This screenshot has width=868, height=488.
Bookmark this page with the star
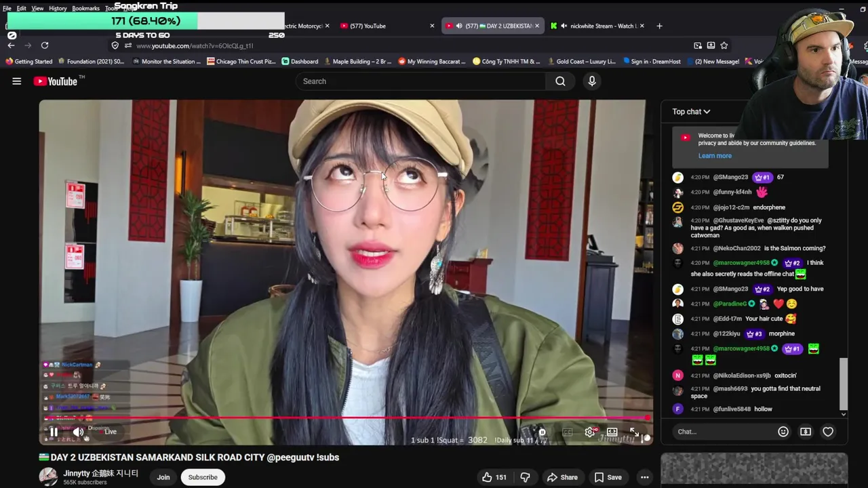pyautogui.click(x=724, y=45)
